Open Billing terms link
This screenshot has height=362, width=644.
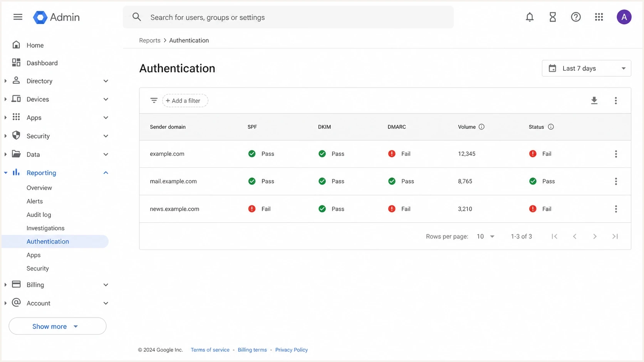click(x=252, y=350)
